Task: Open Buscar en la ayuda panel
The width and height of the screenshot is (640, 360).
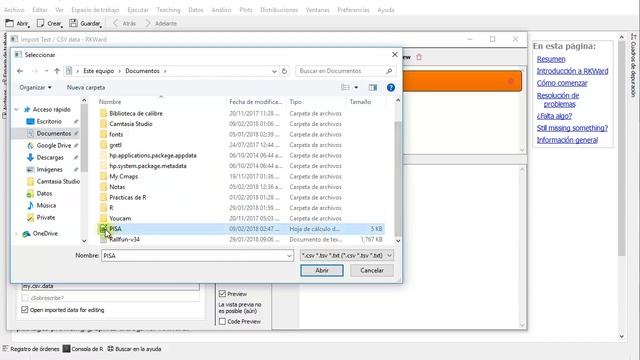Action: tap(134, 349)
